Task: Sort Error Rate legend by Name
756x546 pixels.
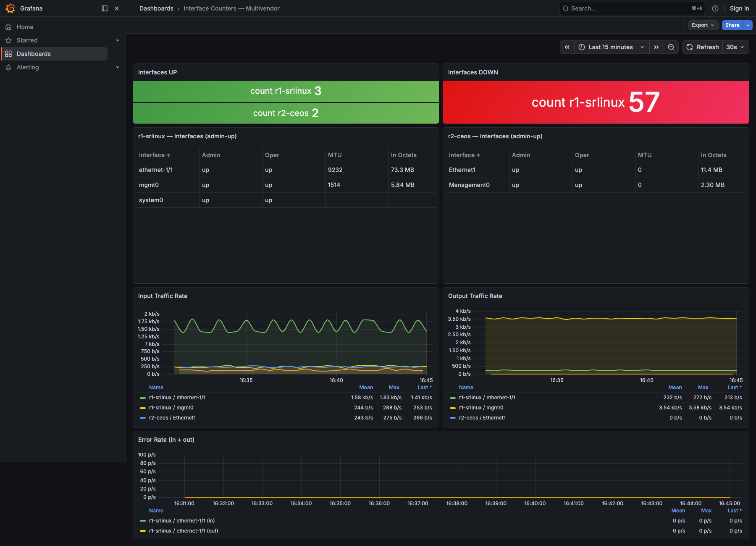Action: pos(156,511)
